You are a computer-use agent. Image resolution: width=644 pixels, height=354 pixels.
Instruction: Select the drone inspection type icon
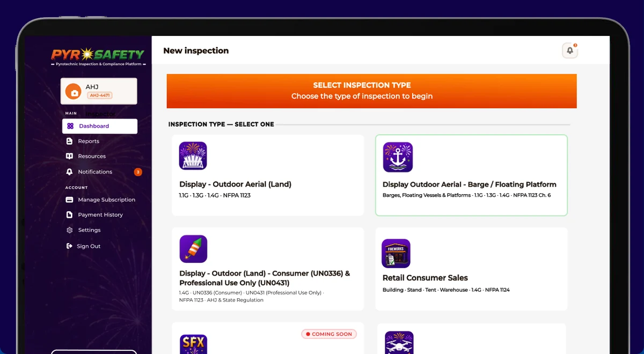click(399, 343)
